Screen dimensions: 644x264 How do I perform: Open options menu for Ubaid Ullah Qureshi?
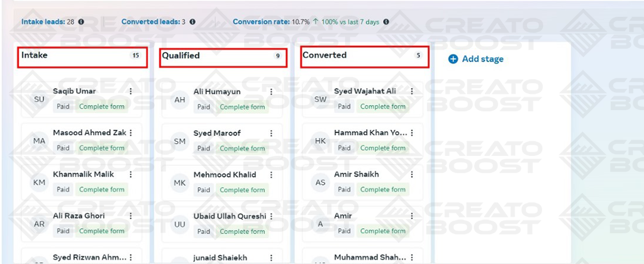tap(271, 216)
